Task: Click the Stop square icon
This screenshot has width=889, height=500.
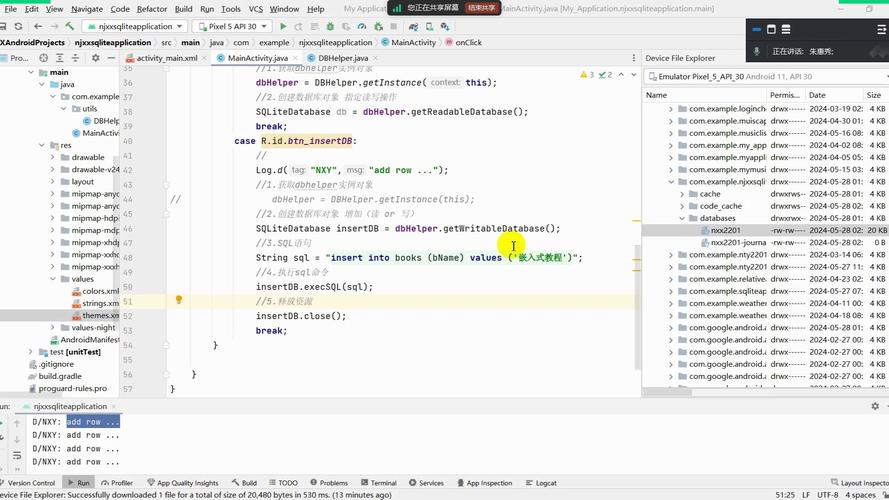Action: (x=393, y=27)
